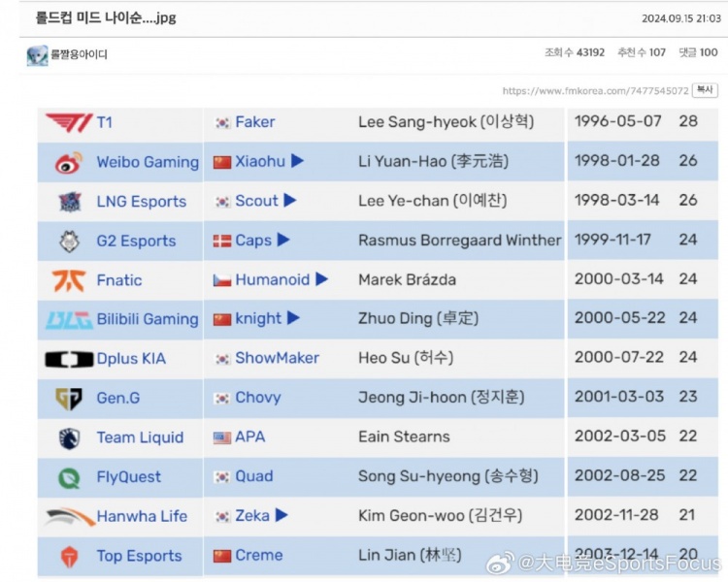
Task: Click the comment count 댓글 100
Action: pos(698,52)
